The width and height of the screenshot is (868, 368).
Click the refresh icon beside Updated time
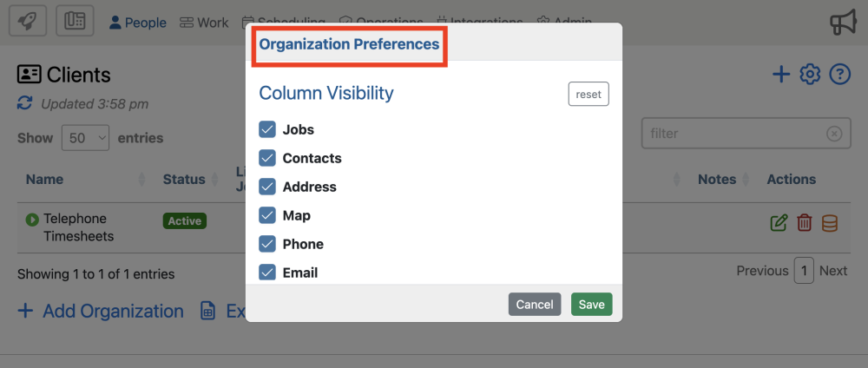tap(25, 103)
